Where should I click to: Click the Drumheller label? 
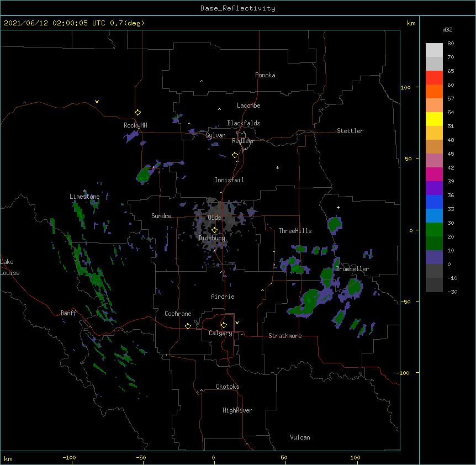(x=352, y=269)
